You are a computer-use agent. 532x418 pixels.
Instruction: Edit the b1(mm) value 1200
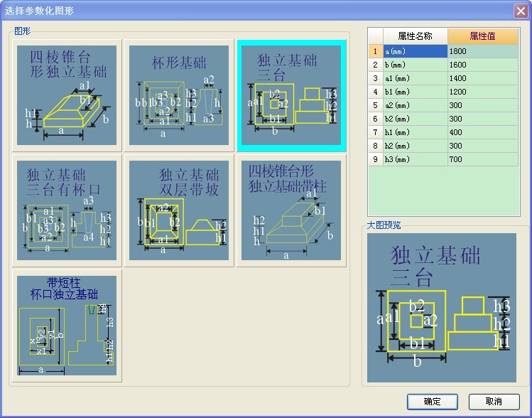(x=483, y=92)
